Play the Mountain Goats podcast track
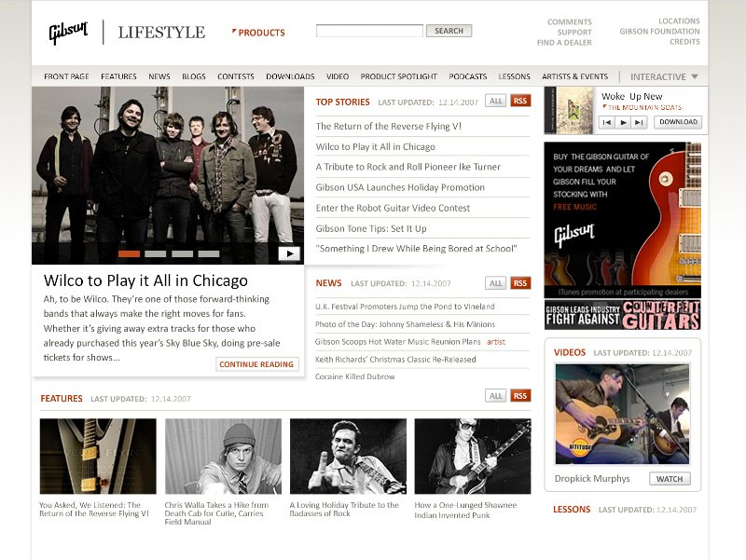This screenshot has width=746, height=560. 624,122
